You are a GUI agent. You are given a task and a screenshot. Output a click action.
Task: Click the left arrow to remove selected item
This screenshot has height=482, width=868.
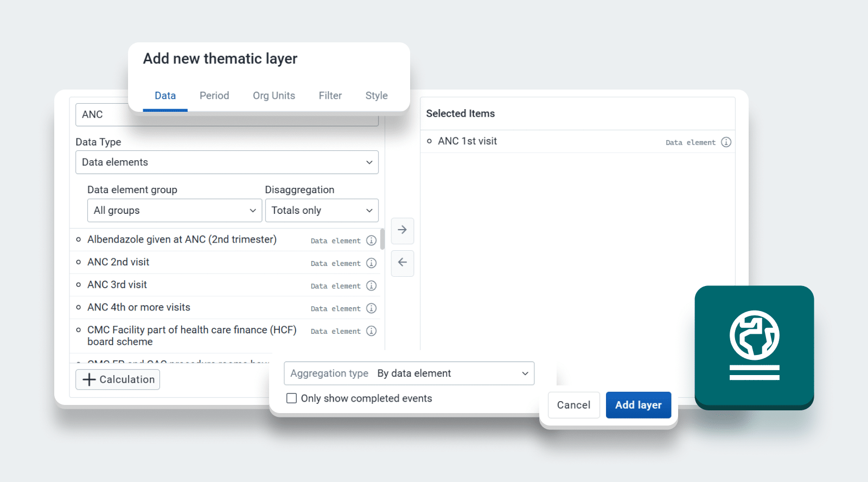(402, 263)
